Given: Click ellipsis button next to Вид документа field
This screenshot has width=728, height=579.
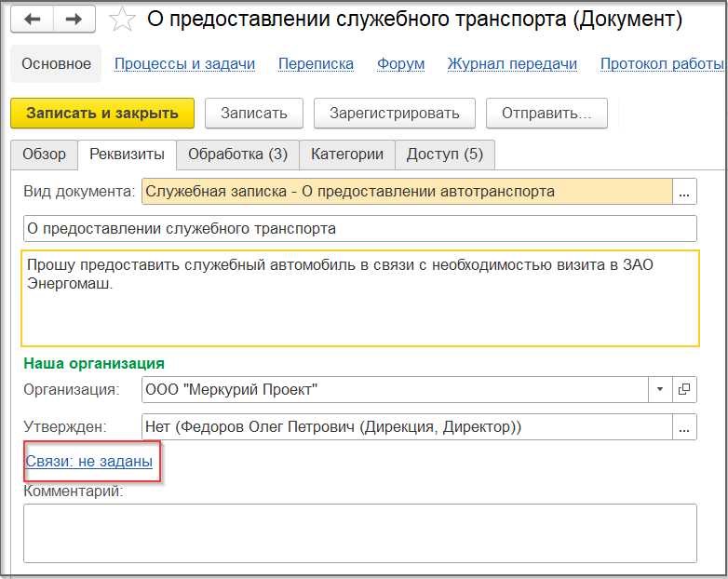Looking at the screenshot, I should point(684,192).
